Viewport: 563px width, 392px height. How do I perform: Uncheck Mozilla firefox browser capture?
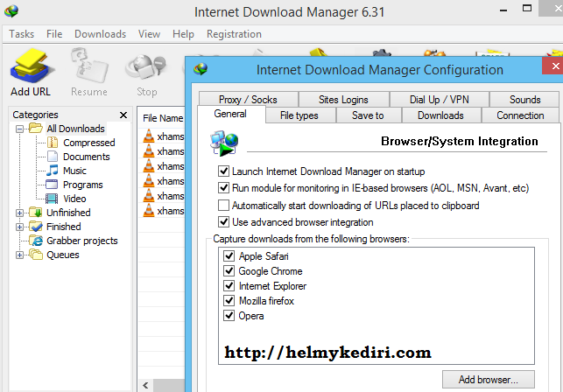(229, 300)
